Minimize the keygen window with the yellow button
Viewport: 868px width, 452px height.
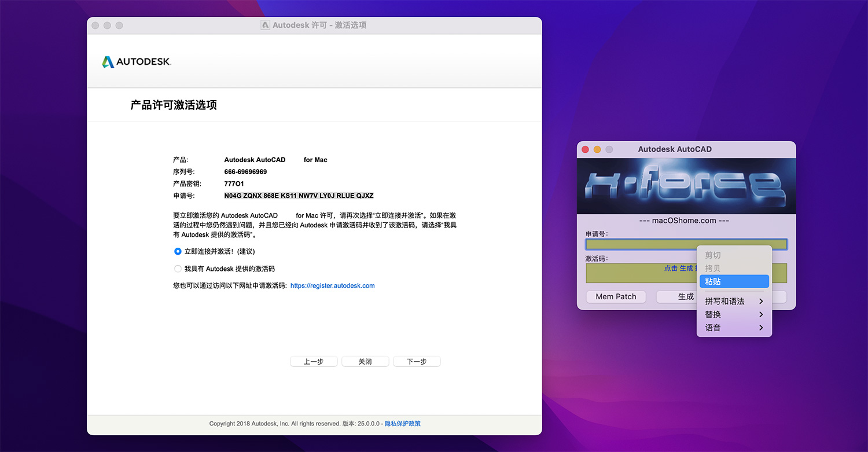(x=597, y=149)
